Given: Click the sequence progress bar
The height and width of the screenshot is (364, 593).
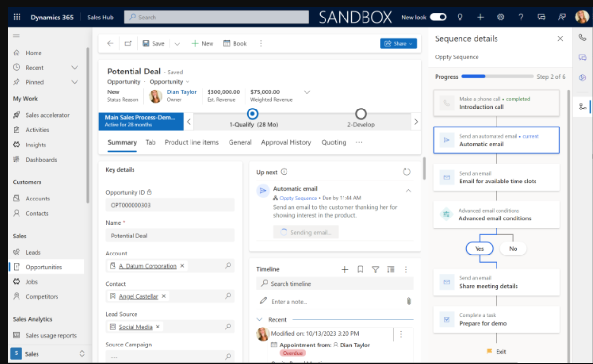Looking at the screenshot, I should click(x=497, y=77).
